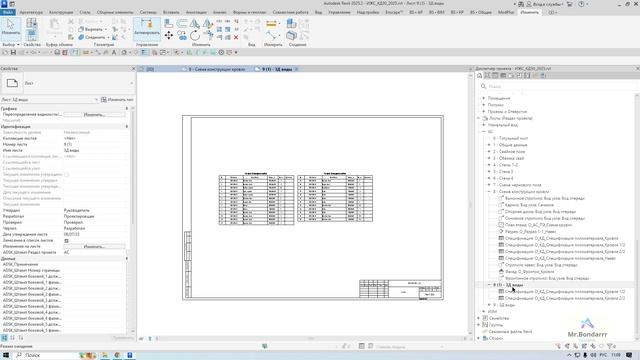This screenshot has height=360, width=640.
Task: Toggle the greyed revision approved checkbox
Action: (67, 175)
